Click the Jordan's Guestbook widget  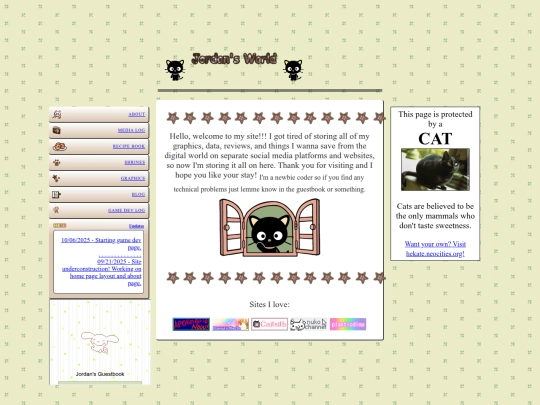pyautogui.click(x=100, y=342)
